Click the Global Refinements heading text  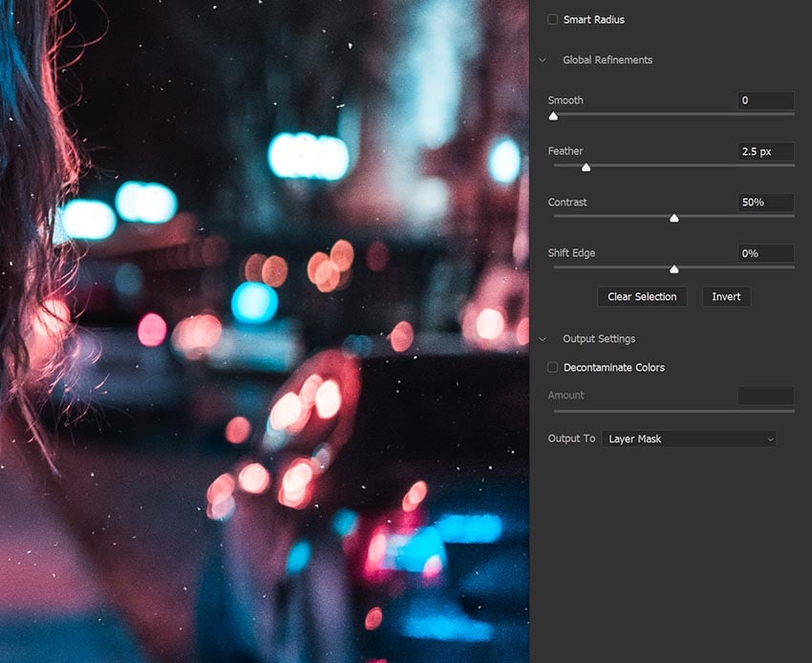[x=608, y=60]
